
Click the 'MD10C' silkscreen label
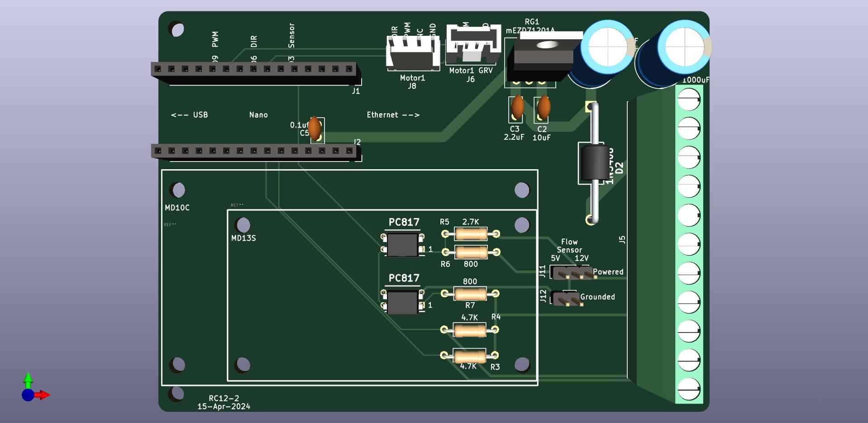[177, 208]
